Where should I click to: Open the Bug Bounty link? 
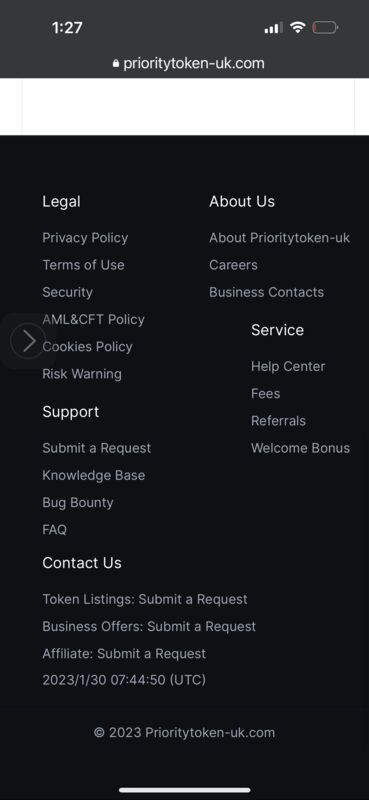point(78,503)
